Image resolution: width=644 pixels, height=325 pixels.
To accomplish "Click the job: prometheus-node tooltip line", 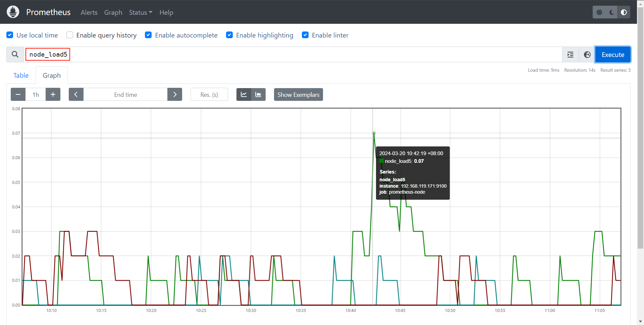I will [x=402, y=192].
